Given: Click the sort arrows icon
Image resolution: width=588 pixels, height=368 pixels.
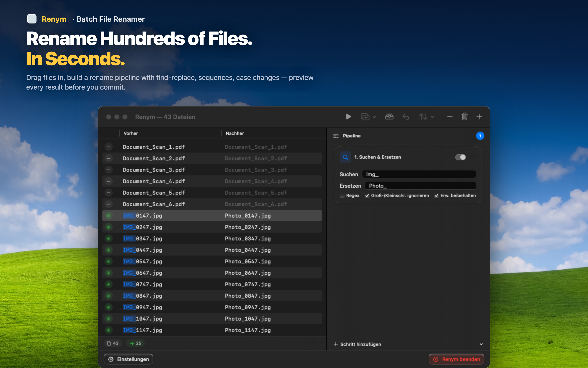Looking at the screenshot, I should pyautogui.click(x=423, y=117).
